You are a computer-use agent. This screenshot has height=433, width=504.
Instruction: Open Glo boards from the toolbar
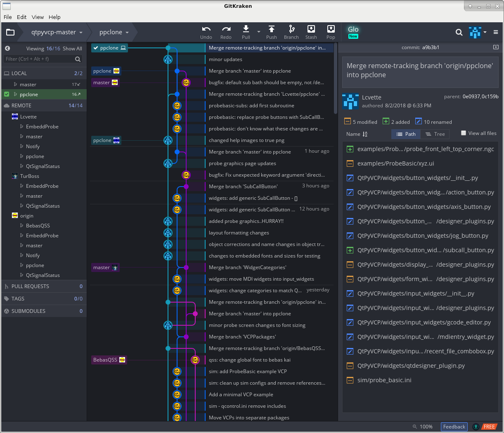coord(353,32)
